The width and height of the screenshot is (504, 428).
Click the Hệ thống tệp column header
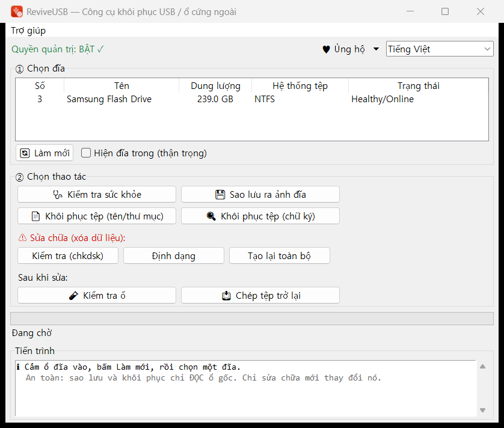[300, 86]
